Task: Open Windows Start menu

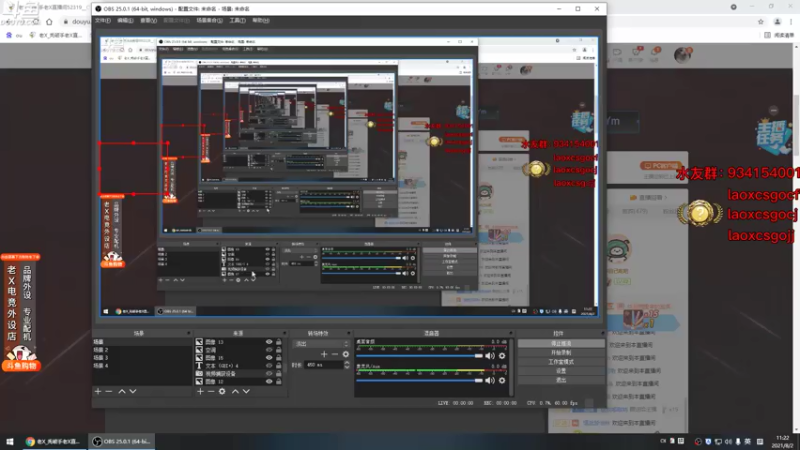Action: point(10,441)
